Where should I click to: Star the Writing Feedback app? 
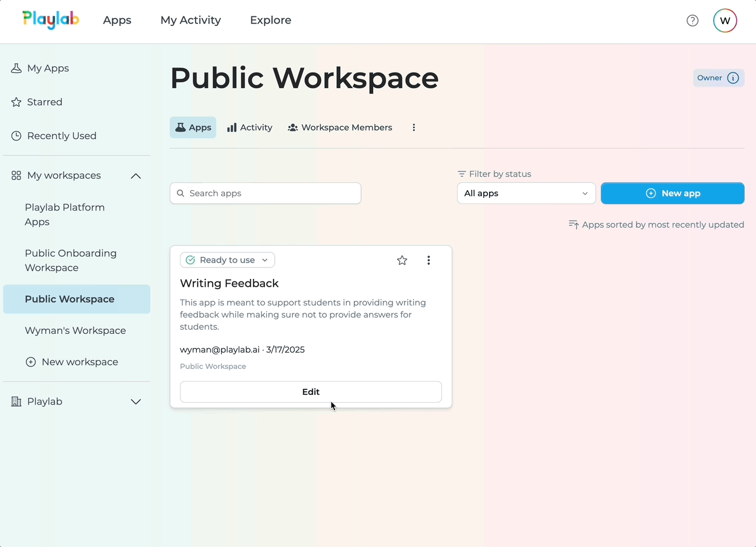coord(402,260)
